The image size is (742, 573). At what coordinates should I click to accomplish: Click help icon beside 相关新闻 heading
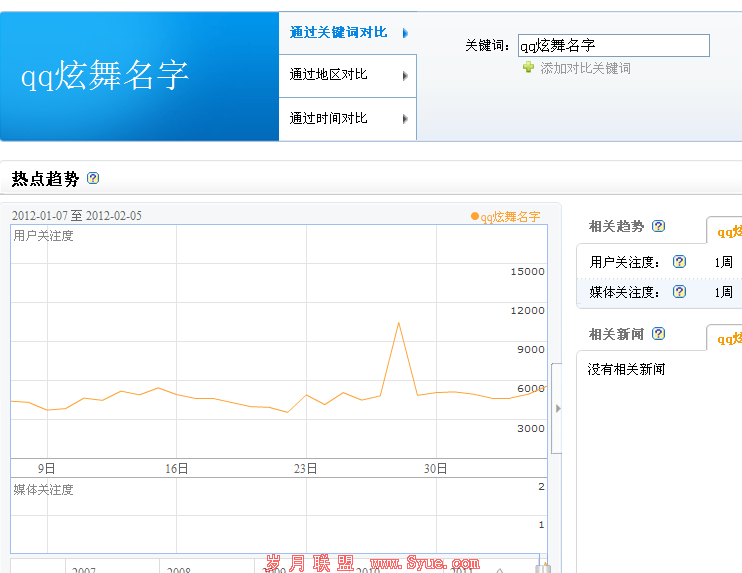[658, 334]
